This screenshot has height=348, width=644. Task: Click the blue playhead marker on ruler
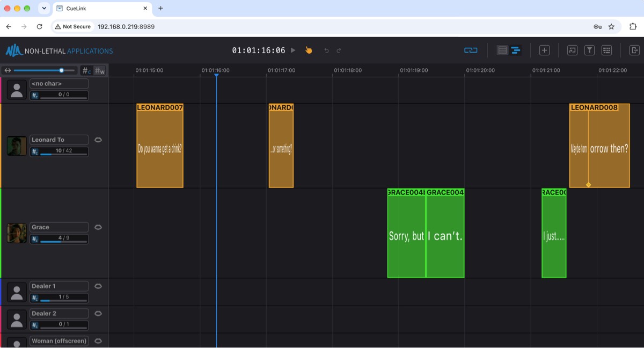tap(216, 75)
